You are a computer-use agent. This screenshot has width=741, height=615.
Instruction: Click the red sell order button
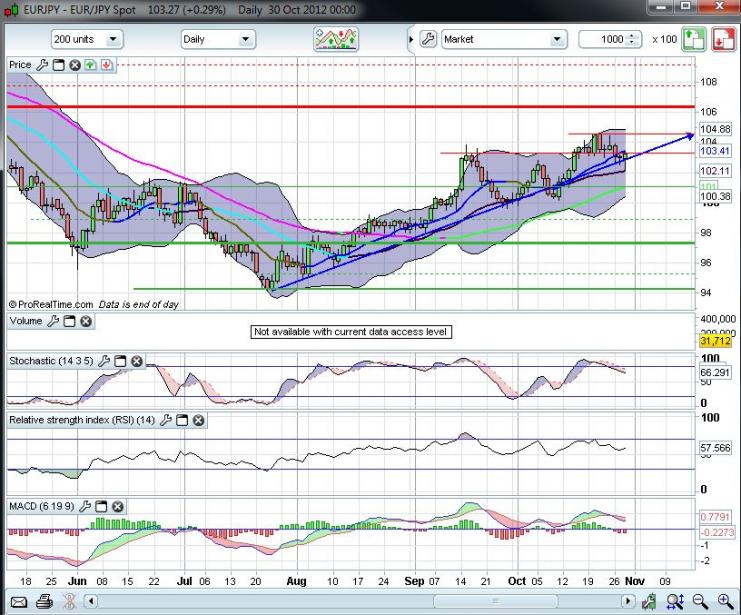coord(722,39)
